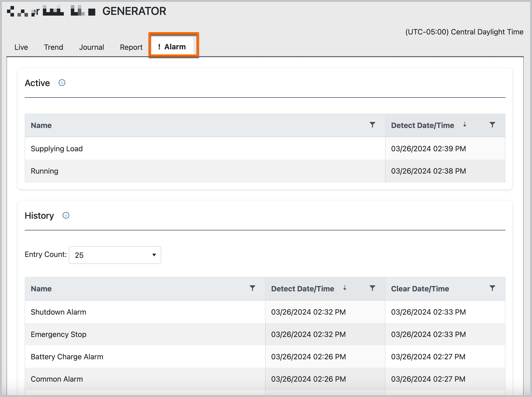Viewport: 532px width, 397px height.
Task: Switch to the Live tab
Action: pos(21,47)
